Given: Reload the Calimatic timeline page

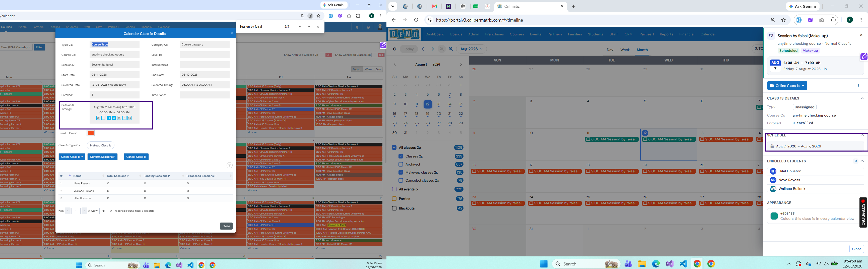Looking at the screenshot, I should pos(416,20).
